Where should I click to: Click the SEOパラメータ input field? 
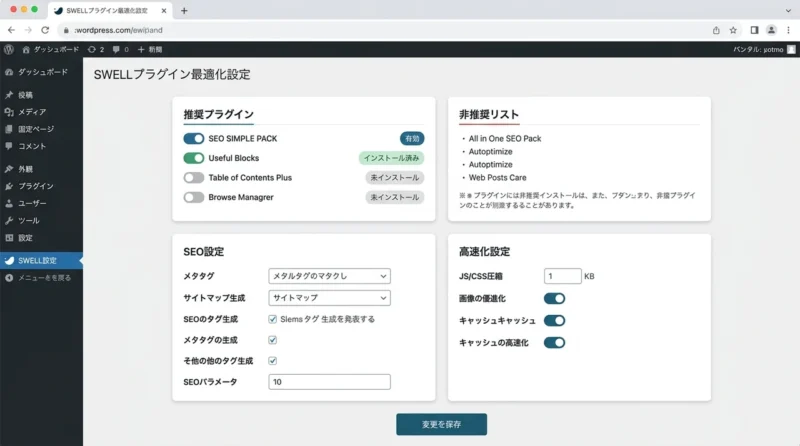point(330,382)
